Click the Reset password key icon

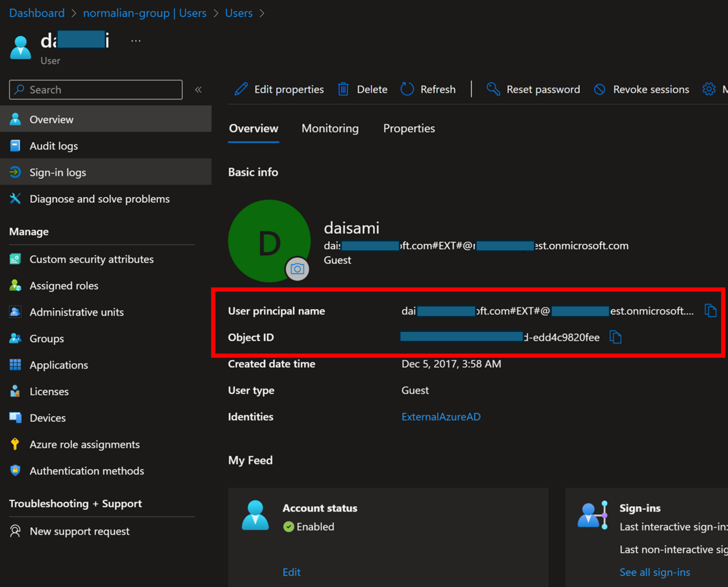(493, 89)
